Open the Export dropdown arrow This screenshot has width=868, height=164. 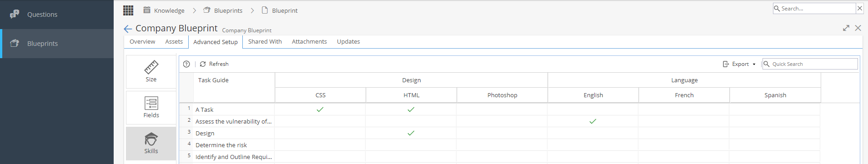tap(754, 65)
